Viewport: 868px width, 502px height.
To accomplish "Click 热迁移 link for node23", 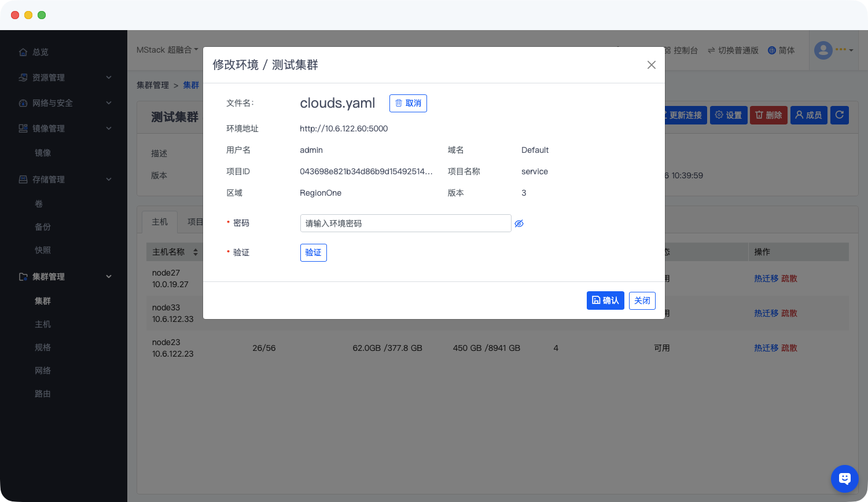I will 766,348.
